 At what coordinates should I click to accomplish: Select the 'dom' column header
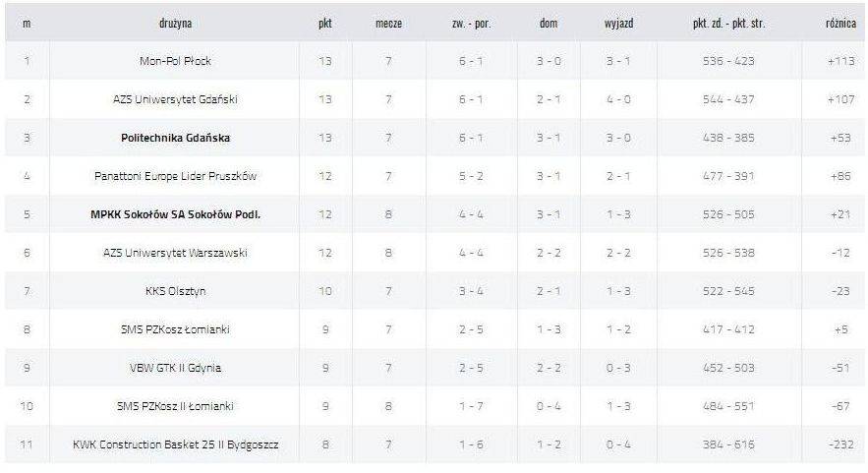pos(549,24)
